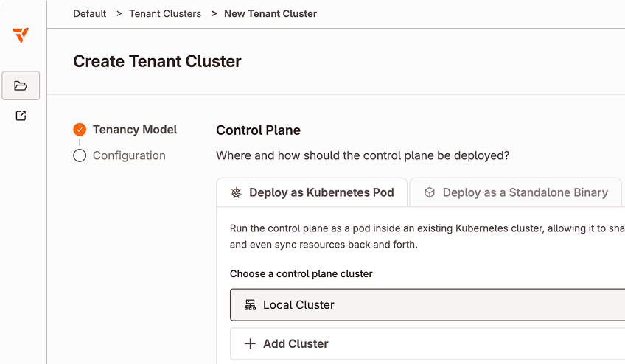
Task: Click the cube icon on Standalone Binary tab
Action: coord(429,192)
